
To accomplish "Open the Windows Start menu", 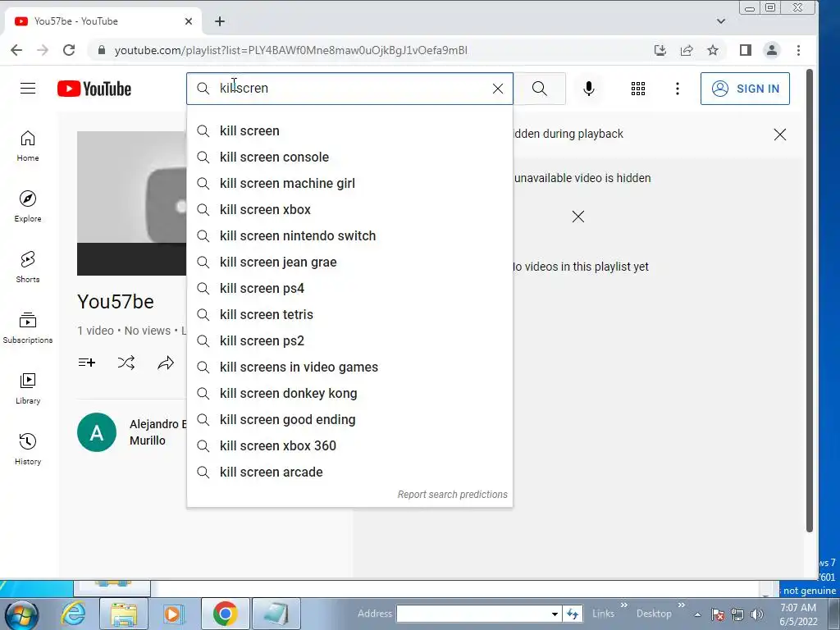I will [20, 614].
